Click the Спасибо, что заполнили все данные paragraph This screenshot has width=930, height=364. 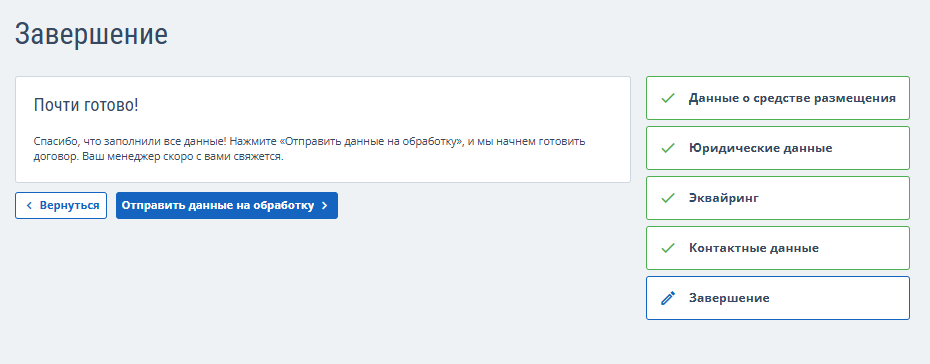pyautogui.click(x=310, y=150)
